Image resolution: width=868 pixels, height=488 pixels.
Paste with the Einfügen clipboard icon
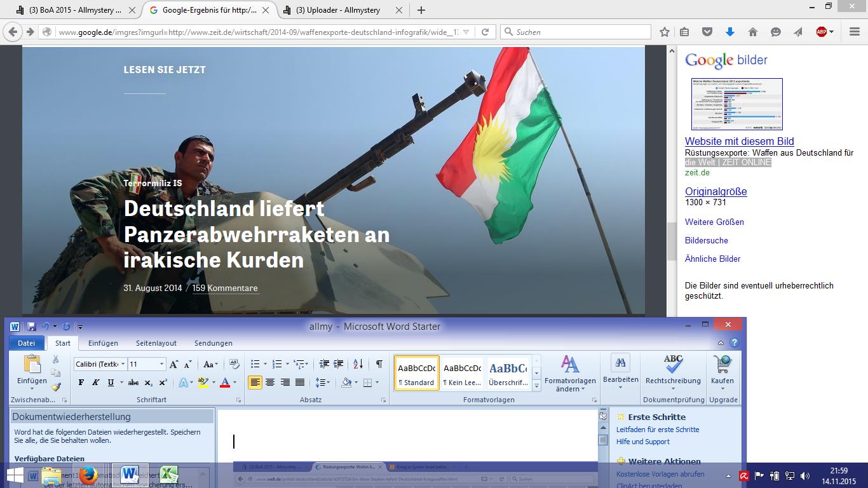click(32, 364)
